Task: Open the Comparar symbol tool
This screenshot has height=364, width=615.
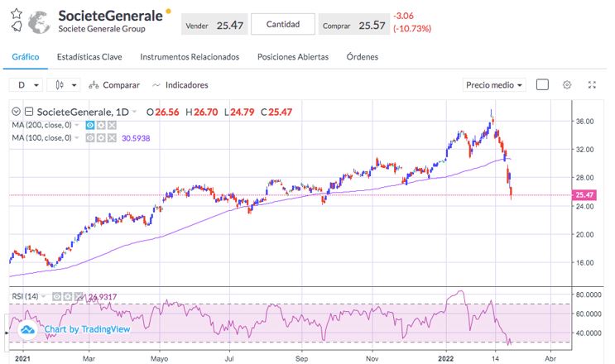Action: [114, 85]
